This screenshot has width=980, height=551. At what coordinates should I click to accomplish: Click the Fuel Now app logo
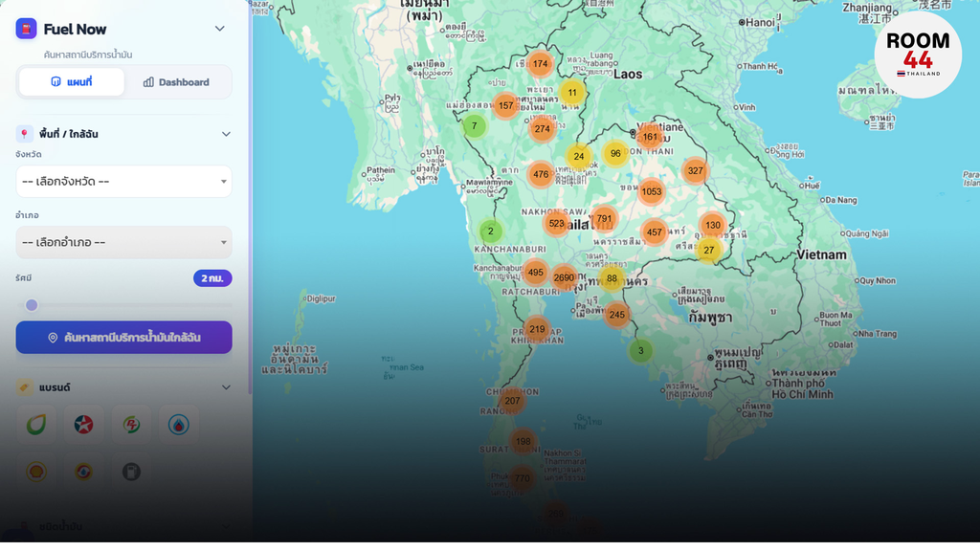pyautogui.click(x=26, y=28)
